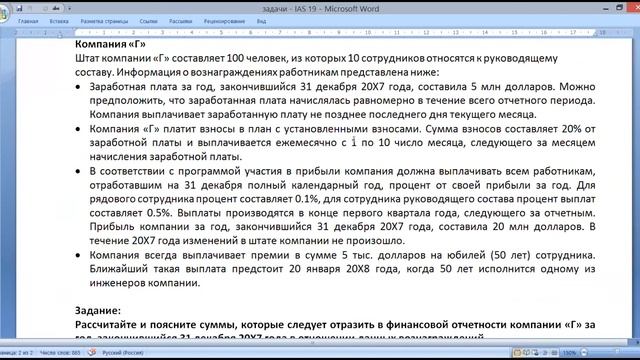Switch to the Ссылки tab
Screen dimensions: 640x360
pyautogui.click(x=149, y=21)
